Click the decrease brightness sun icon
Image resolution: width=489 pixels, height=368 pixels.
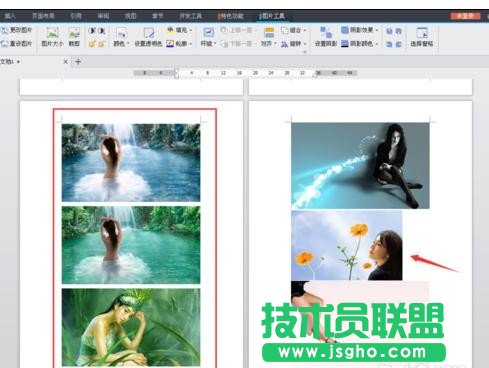click(101, 44)
